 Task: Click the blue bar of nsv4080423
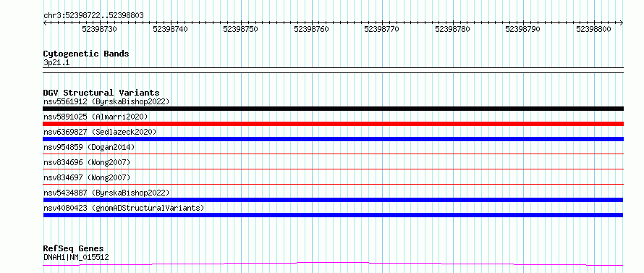[333, 215]
